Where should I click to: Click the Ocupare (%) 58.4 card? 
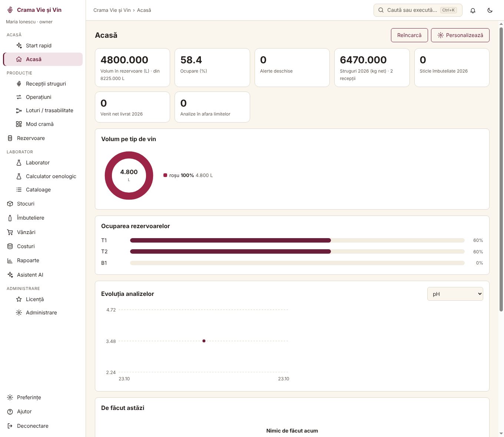(212, 68)
